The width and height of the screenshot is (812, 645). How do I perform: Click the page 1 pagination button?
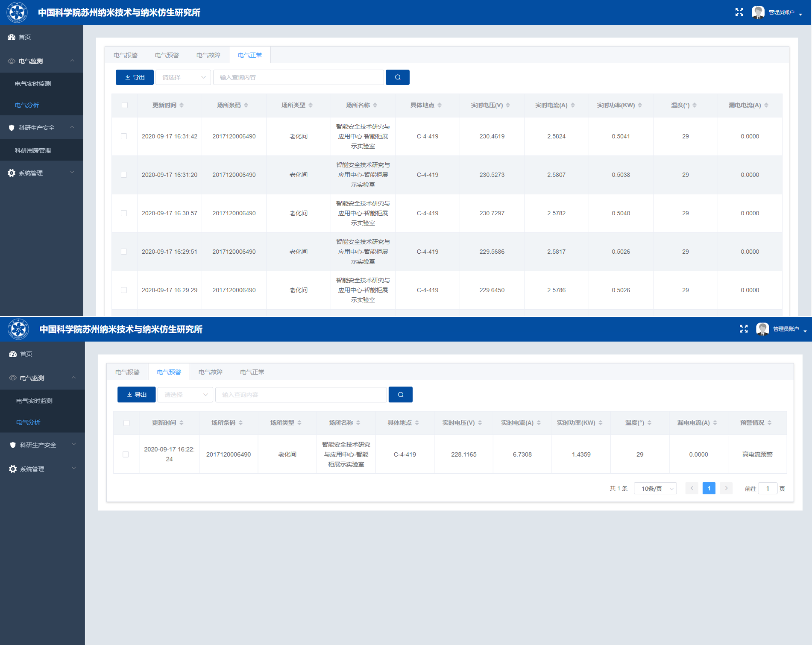pos(709,488)
